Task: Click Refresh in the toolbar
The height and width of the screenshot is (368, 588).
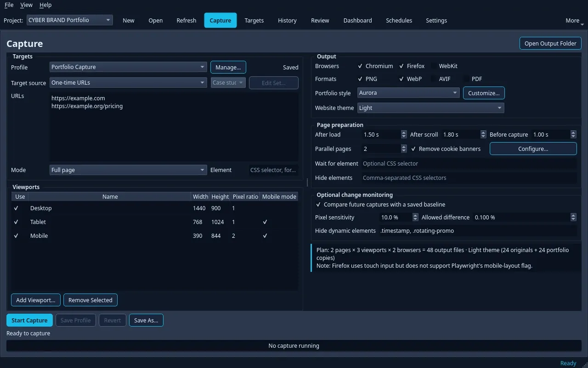Action: click(187, 20)
